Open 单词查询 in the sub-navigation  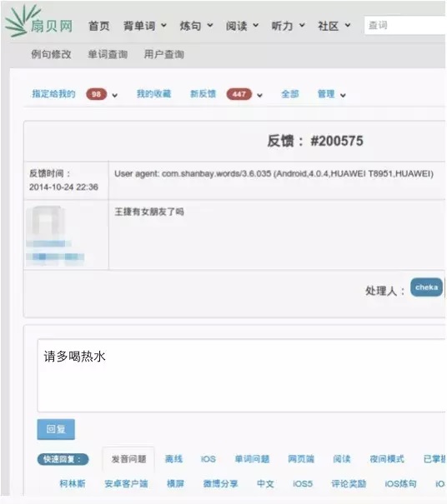point(108,54)
